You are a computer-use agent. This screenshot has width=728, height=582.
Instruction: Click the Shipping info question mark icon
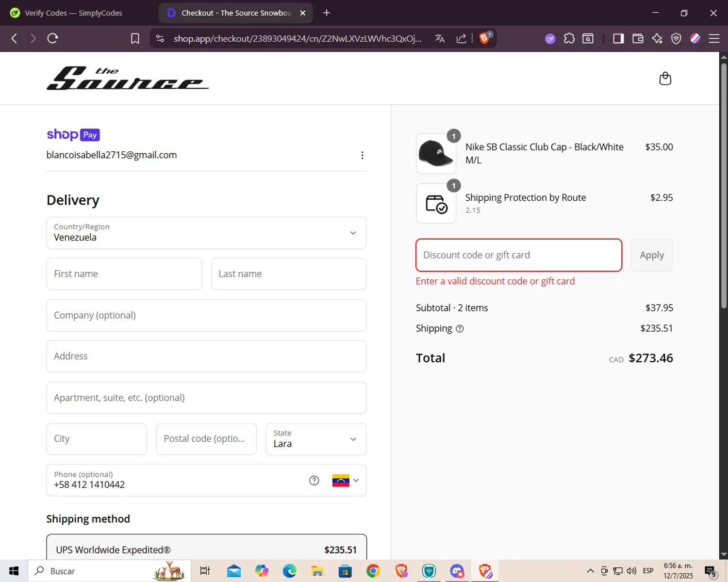point(460,329)
